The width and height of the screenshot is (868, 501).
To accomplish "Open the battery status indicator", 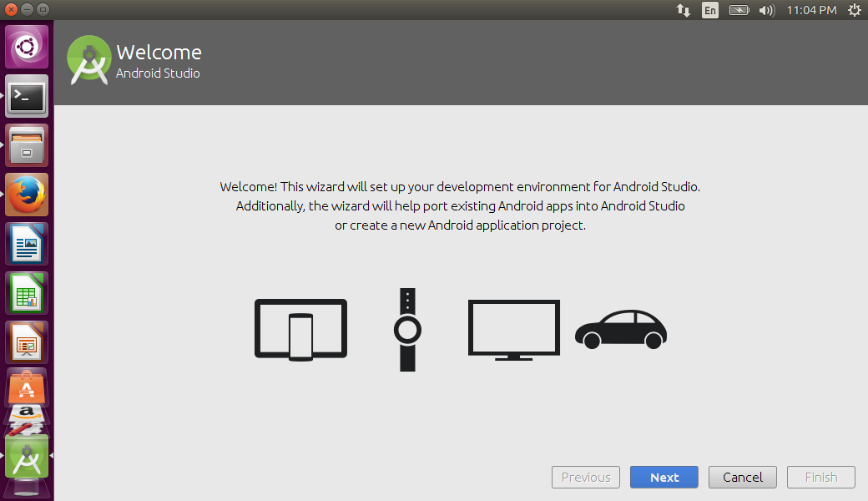I will (739, 10).
